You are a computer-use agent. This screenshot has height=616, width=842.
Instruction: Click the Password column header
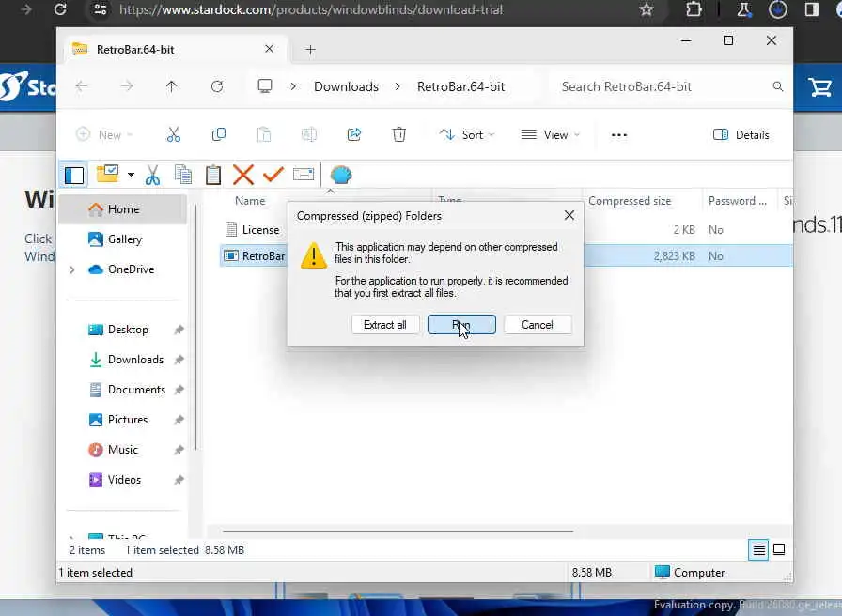(737, 201)
